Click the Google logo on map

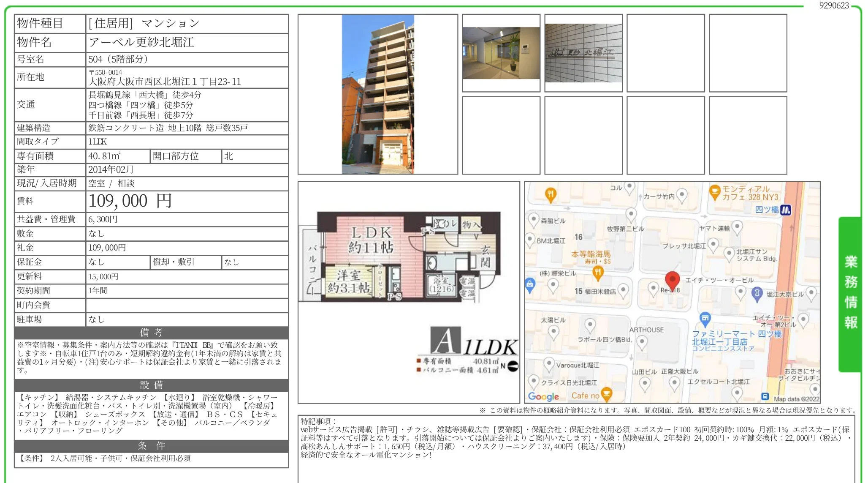coord(543,396)
